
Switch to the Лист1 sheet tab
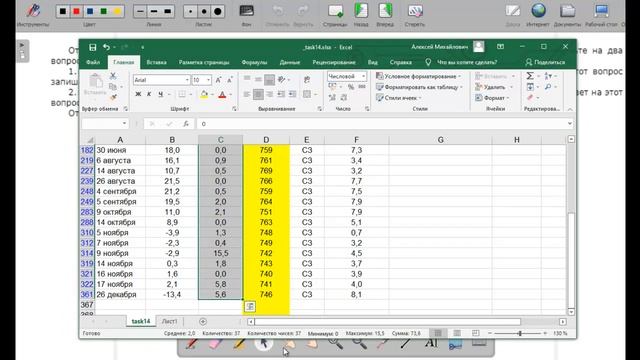point(169,322)
